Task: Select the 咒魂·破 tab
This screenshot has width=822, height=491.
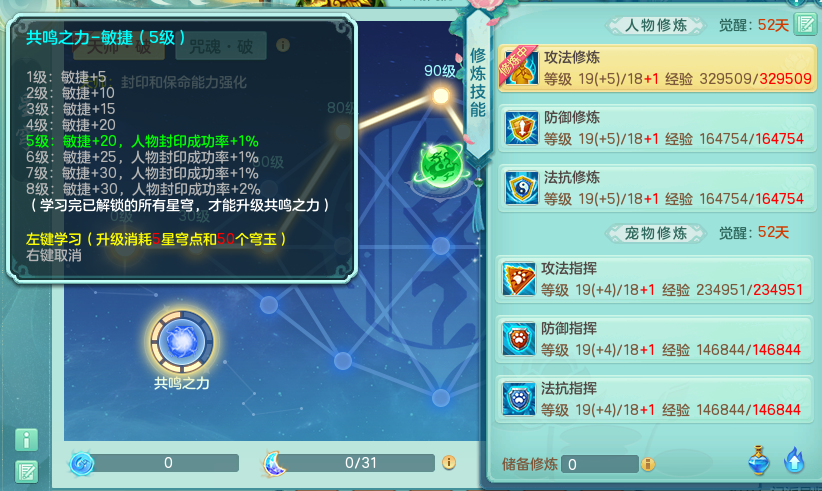Action: point(221,46)
